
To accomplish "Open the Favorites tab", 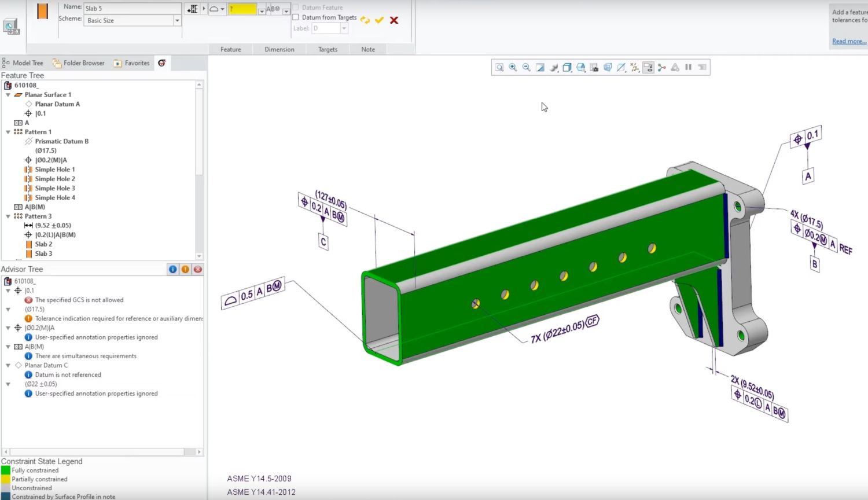I will 132,63.
